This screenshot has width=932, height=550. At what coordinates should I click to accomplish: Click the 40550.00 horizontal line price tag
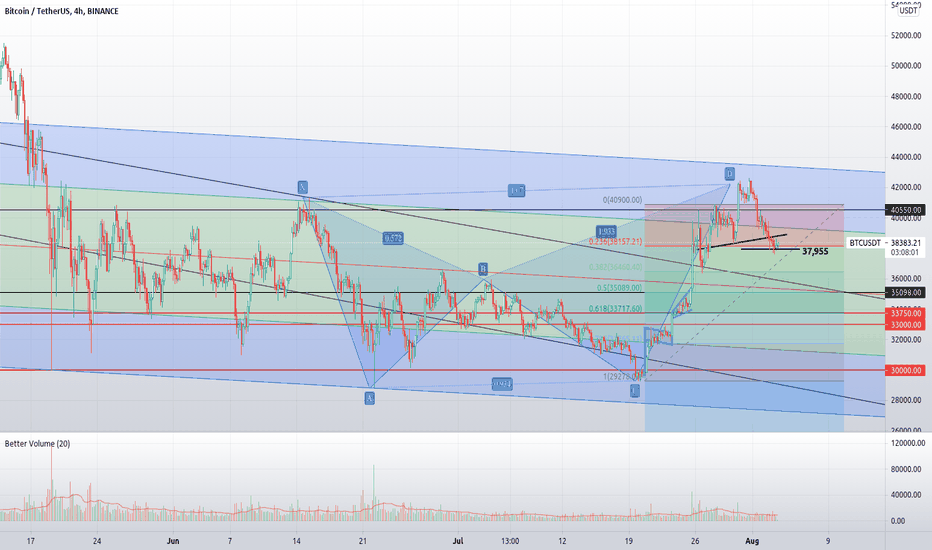click(906, 210)
